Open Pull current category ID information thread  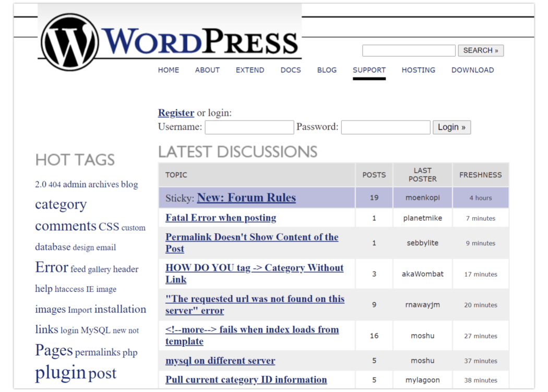coord(246,380)
